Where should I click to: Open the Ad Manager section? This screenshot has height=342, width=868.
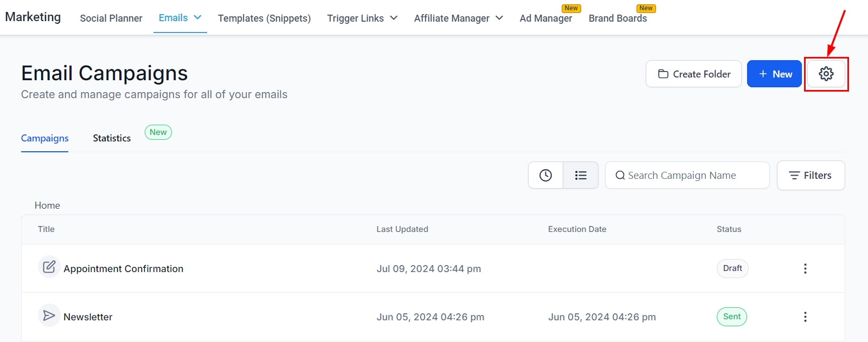(x=545, y=18)
